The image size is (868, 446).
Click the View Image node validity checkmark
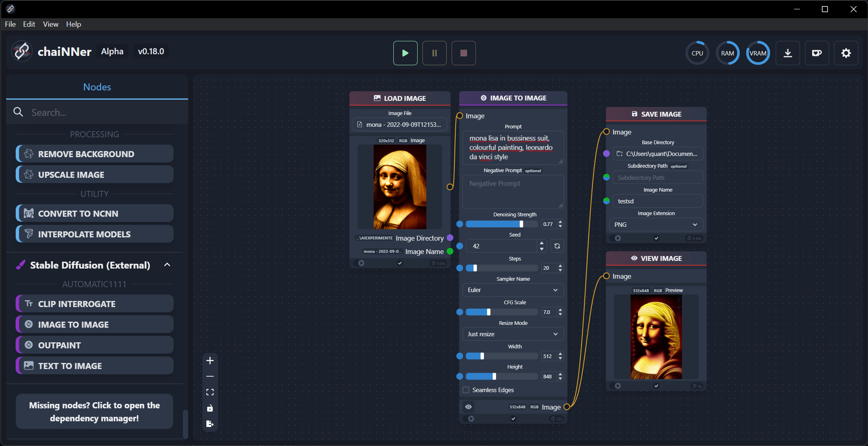656,386
